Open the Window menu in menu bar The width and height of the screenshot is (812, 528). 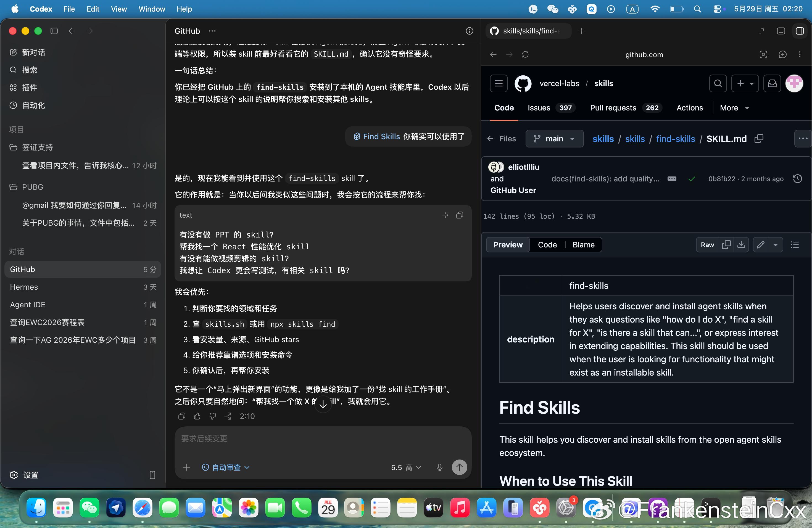coord(152,9)
